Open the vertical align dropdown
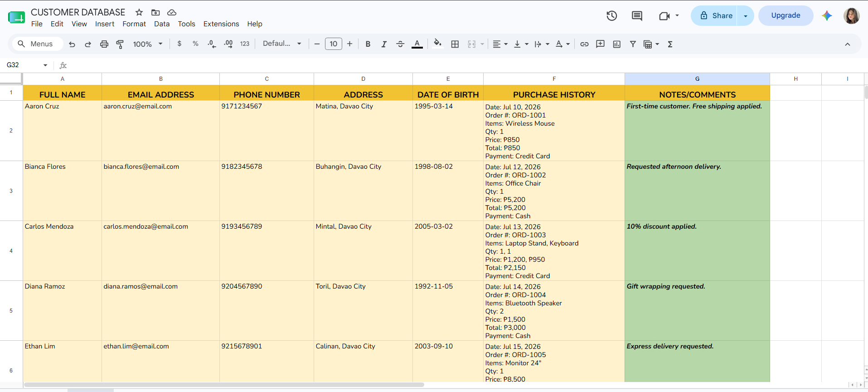The height and width of the screenshot is (392, 868). point(521,44)
